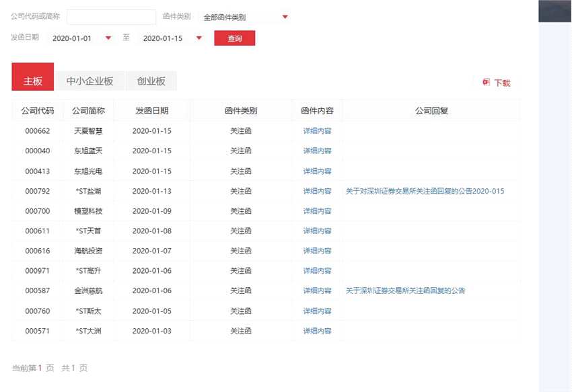The image size is (572, 392).
Task: Open 详细内容 for *ST大洲 row
Action: [317, 331]
